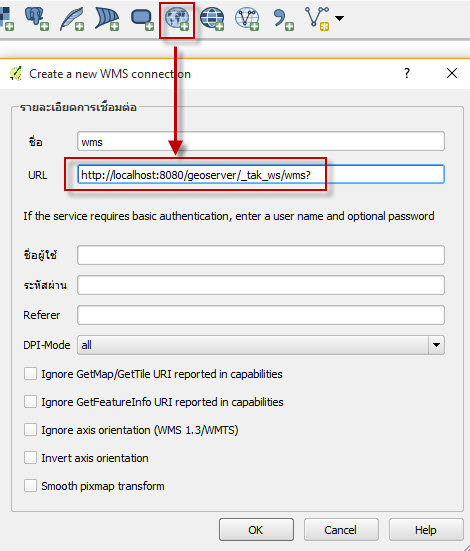Screen dimensions: 470x551
Task: Open the Add WMS/WMTS Layer globe icon
Action: click(x=177, y=19)
